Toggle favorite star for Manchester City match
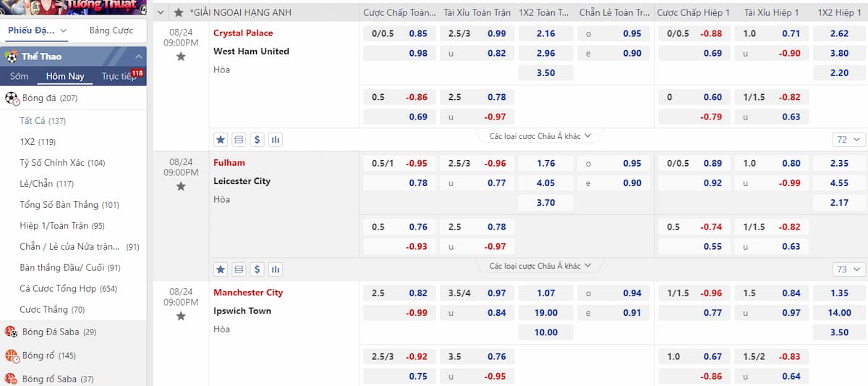 click(181, 316)
